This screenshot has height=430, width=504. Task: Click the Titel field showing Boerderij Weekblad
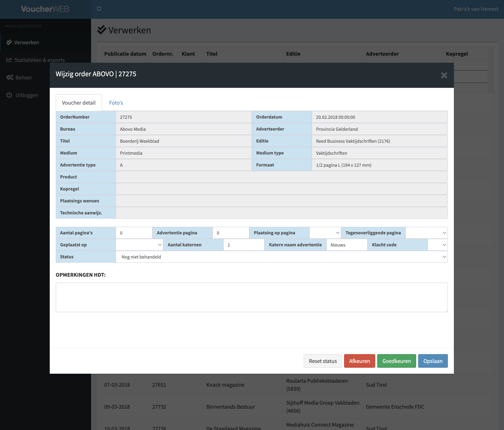(x=184, y=141)
